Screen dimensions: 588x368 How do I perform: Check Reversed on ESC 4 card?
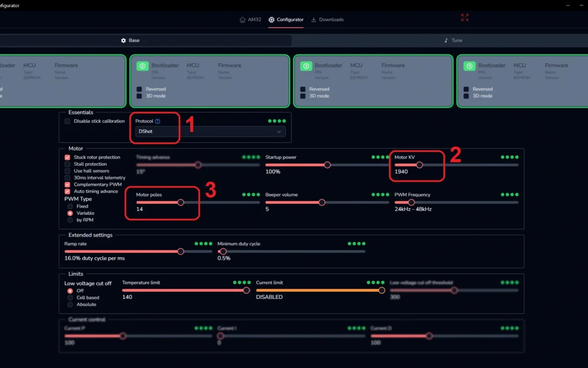466,89
